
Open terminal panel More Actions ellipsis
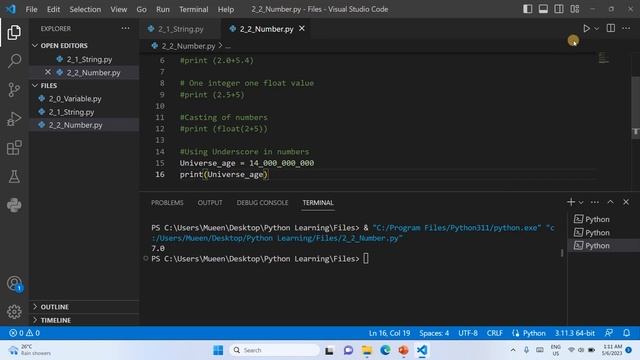[595, 202]
